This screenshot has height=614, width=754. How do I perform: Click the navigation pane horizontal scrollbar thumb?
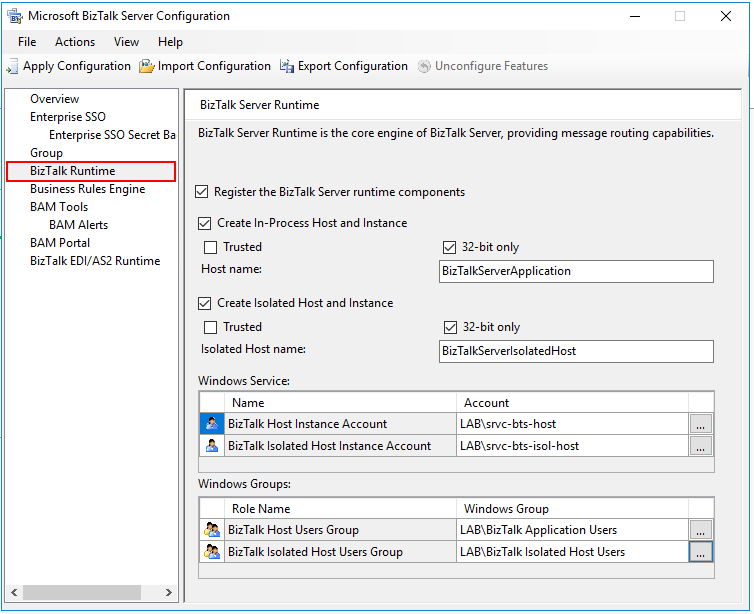82,592
